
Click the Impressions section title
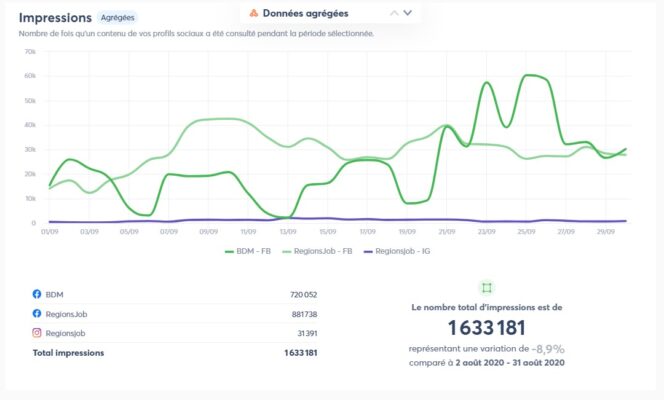[55, 18]
